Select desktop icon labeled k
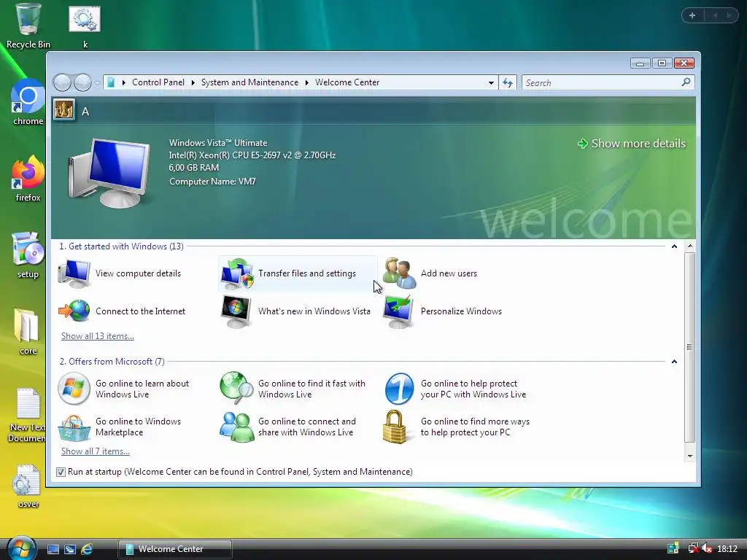The image size is (747, 560). [85, 26]
